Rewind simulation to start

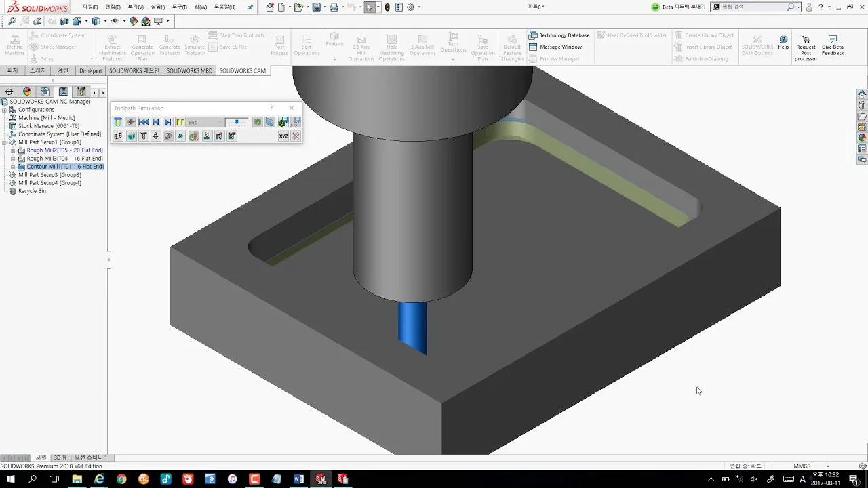point(144,122)
